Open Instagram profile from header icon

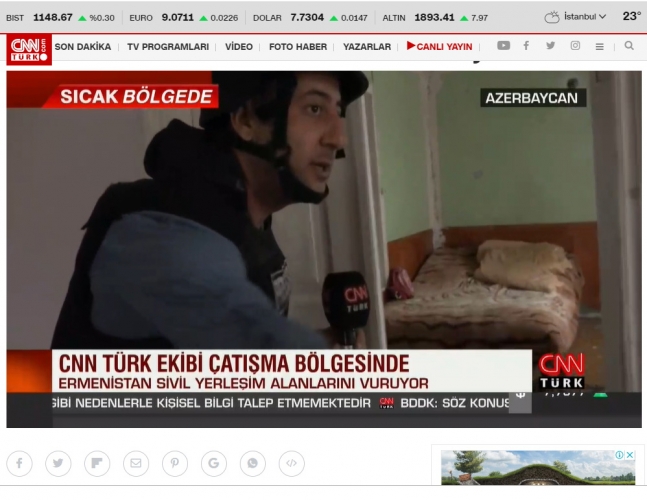click(x=575, y=45)
